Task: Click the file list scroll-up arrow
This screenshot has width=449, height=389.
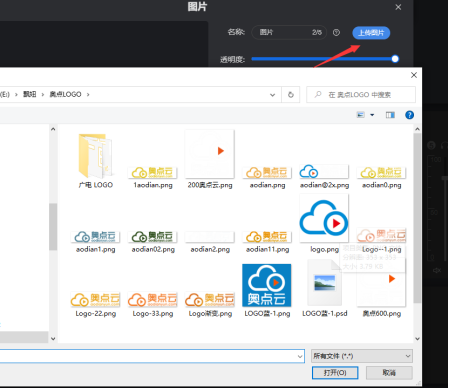Action: tap(417, 129)
